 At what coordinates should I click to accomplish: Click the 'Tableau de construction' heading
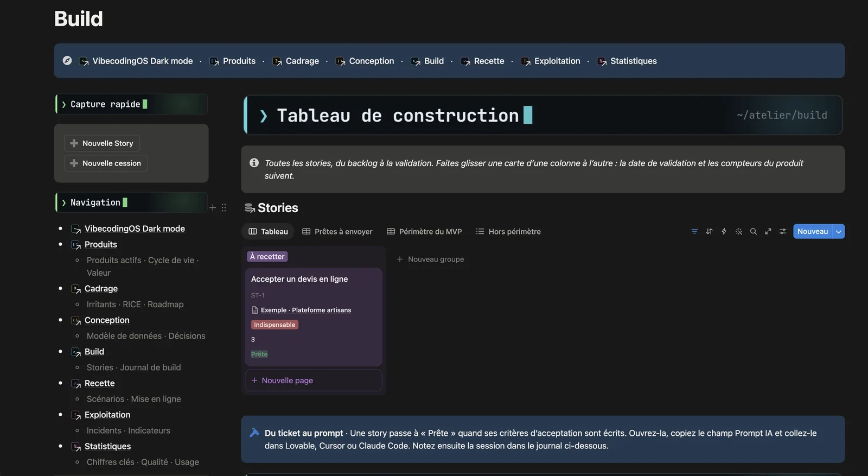point(398,115)
